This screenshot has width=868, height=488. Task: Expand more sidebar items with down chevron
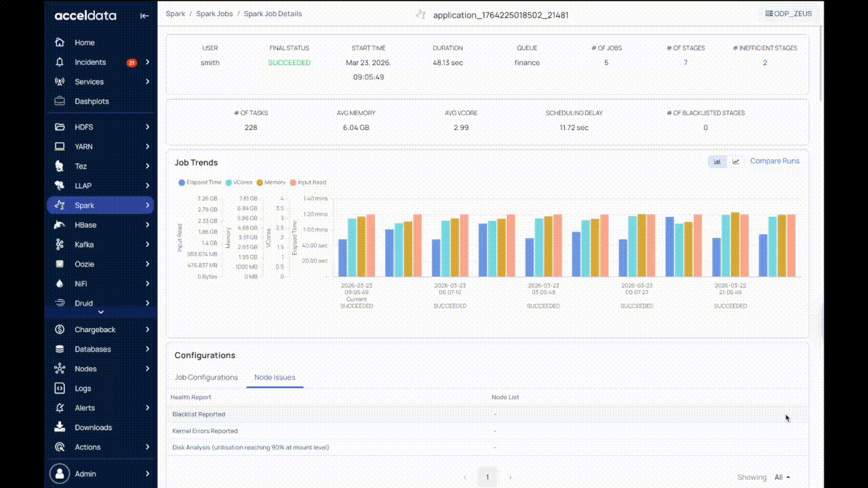(x=101, y=312)
